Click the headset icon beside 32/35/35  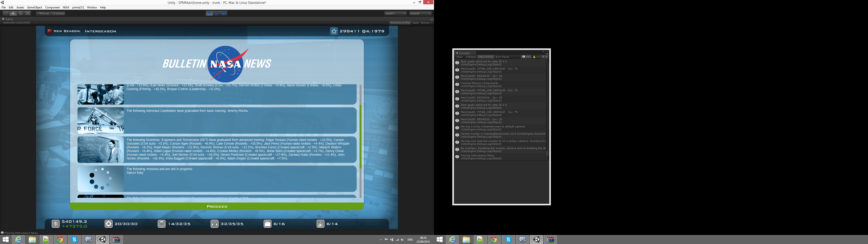click(x=214, y=224)
